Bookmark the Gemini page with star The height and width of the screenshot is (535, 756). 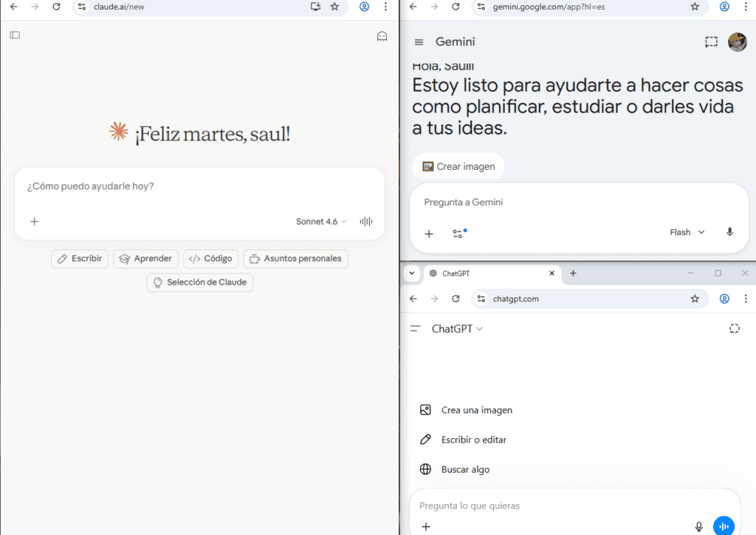click(x=695, y=7)
